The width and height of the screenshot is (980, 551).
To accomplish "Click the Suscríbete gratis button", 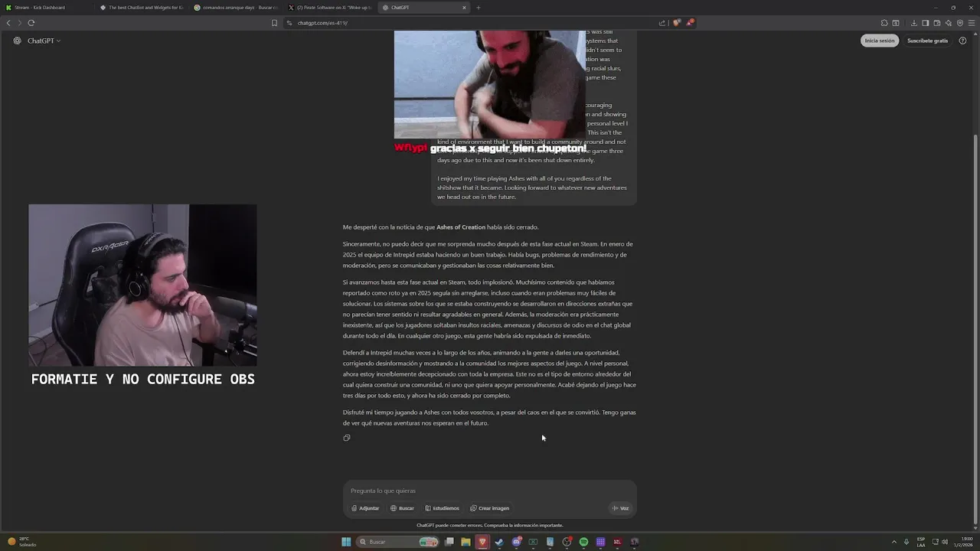I will [927, 41].
